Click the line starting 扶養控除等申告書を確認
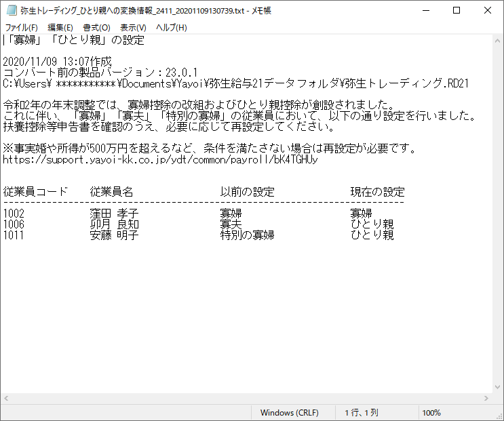The height and width of the screenshot is (421, 504). [169, 127]
